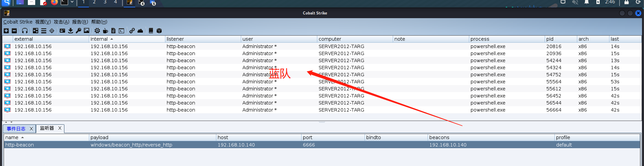
Task: Switch to workspace 2
Action: (94, 2)
